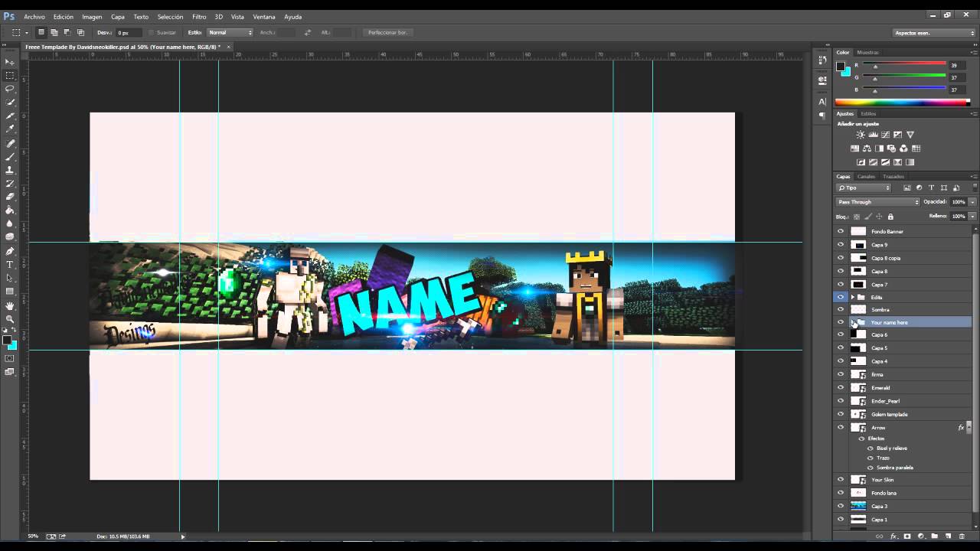Open the Pass Through blend mode dropdown

[877, 202]
